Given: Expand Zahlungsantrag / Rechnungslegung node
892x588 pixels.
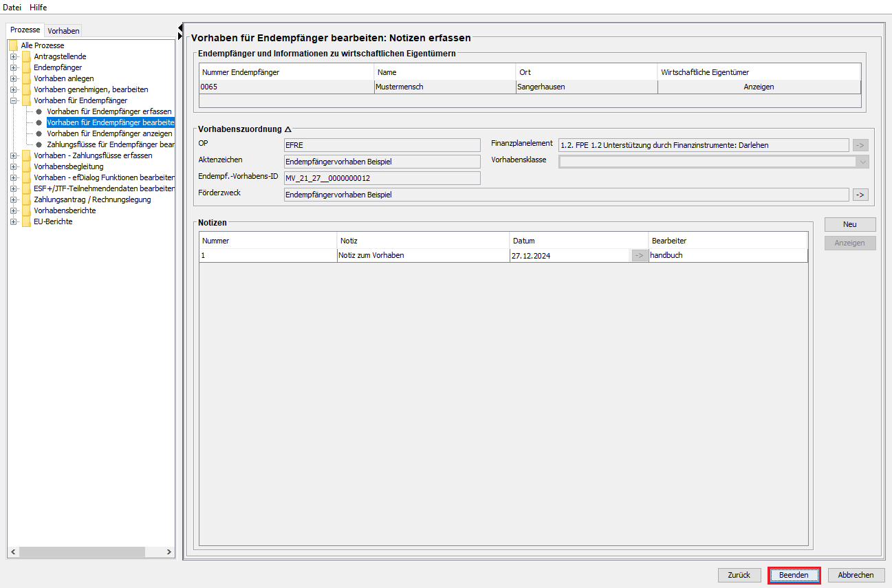Looking at the screenshot, I should (13, 199).
